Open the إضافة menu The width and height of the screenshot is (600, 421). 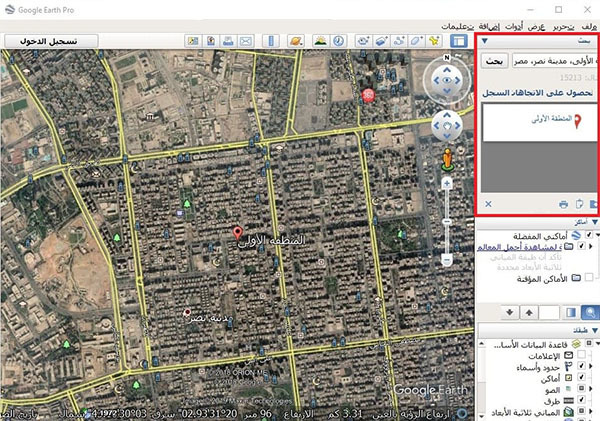point(489,26)
